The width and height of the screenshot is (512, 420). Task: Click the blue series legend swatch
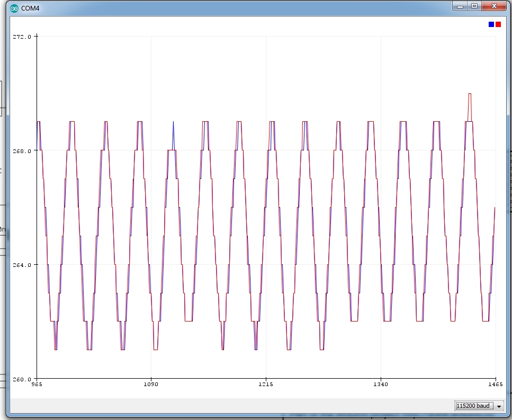coord(491,24)
